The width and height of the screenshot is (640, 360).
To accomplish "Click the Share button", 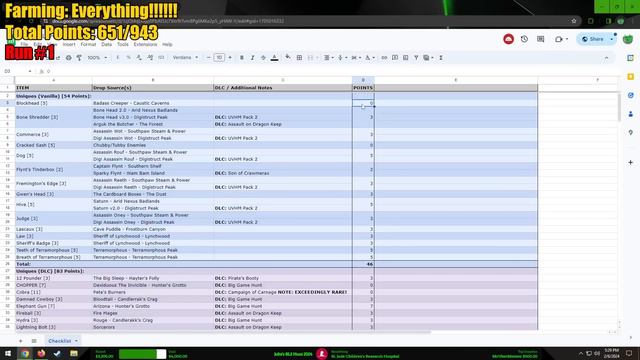I will 593,39.
